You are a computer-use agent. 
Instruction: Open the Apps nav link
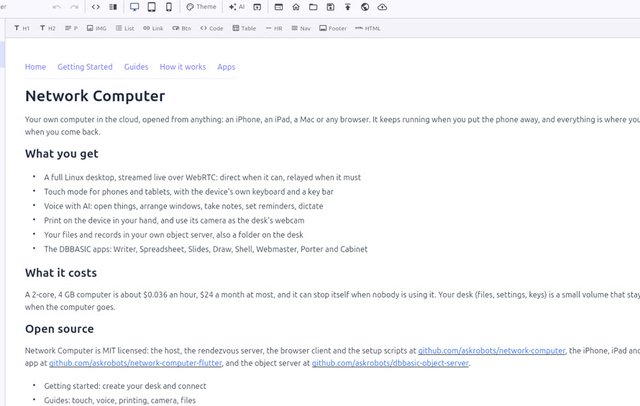pyautogui.click(x=226, y=67)
